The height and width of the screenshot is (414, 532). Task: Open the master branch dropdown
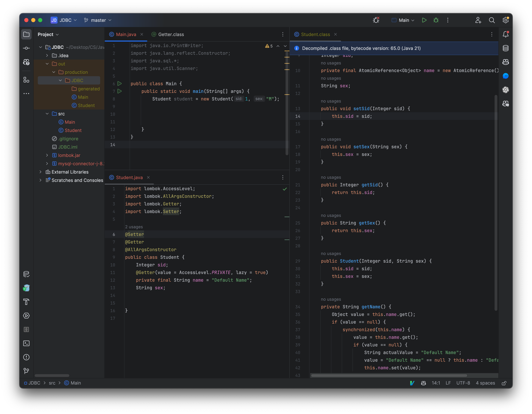click(x=98, y=20)
